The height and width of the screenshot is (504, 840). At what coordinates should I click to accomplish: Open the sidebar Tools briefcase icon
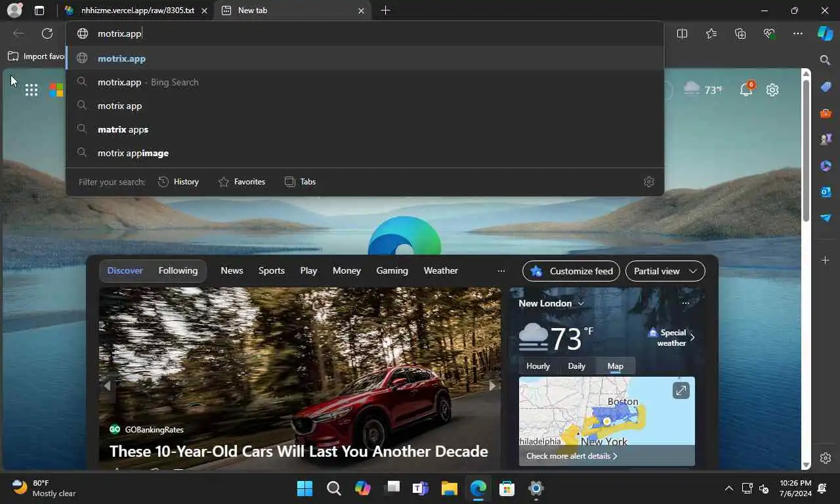826,113
